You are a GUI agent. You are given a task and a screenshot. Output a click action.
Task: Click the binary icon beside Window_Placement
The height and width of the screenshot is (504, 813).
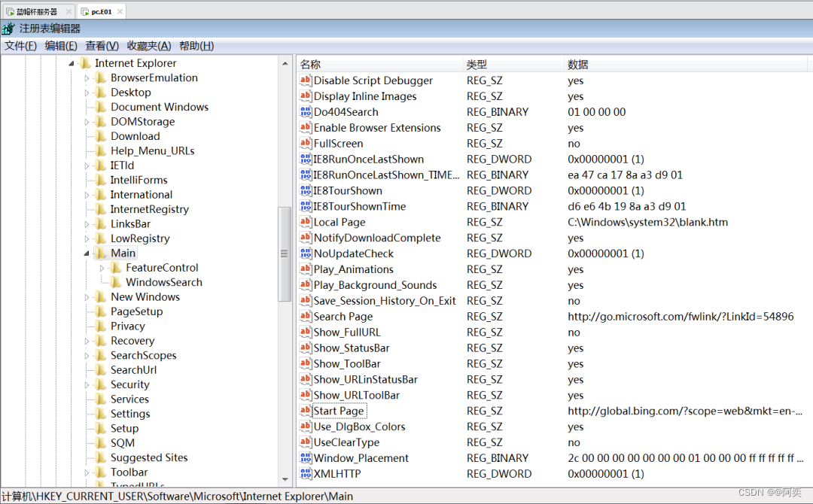click(x=306, y=458)
